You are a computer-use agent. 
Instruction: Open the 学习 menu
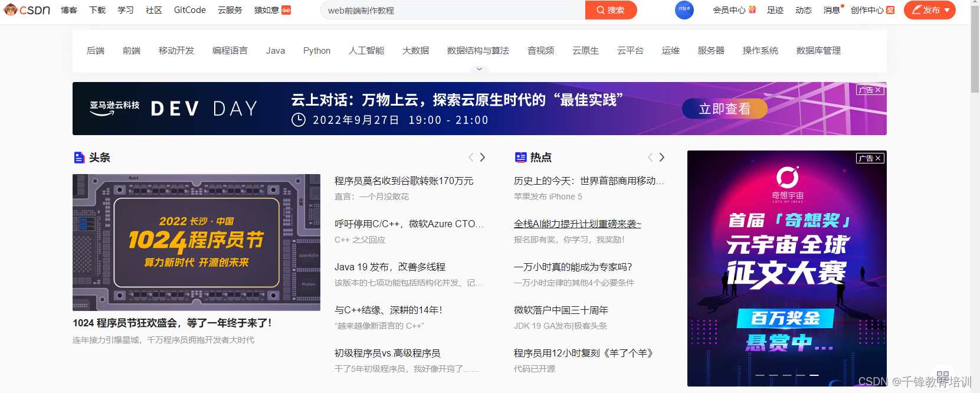(126, 10)
